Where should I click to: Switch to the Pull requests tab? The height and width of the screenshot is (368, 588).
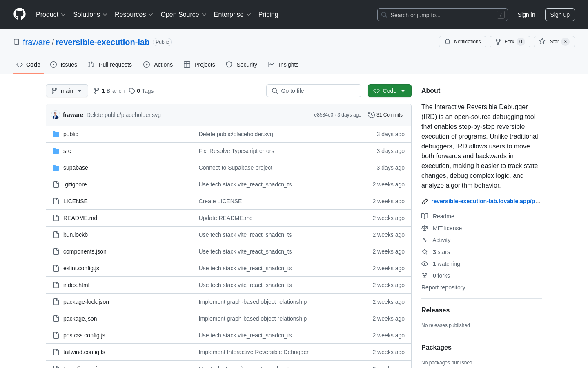(x=110, y=65)
